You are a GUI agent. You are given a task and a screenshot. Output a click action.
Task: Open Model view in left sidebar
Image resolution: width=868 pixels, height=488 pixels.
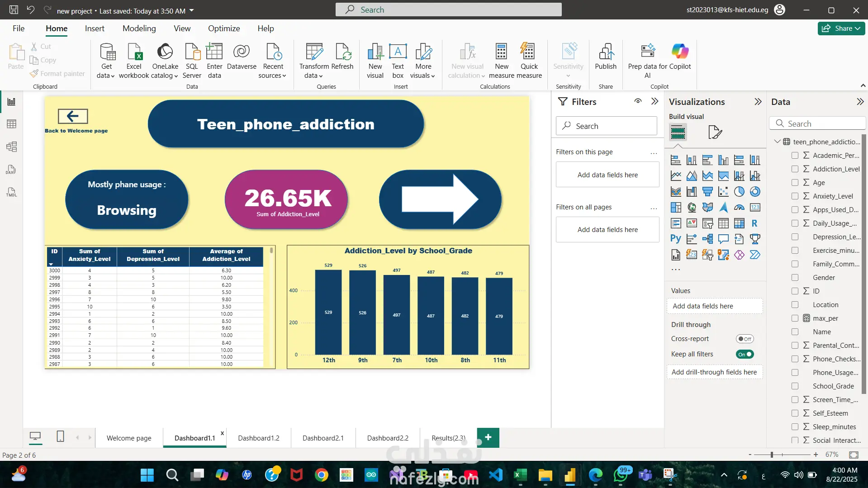point(11,147)
